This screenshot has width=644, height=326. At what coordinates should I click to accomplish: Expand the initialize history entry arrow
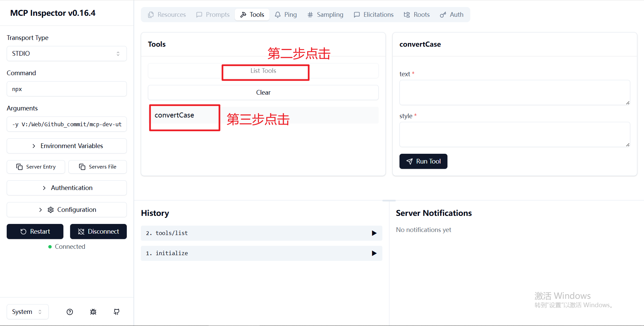[374, 253]
